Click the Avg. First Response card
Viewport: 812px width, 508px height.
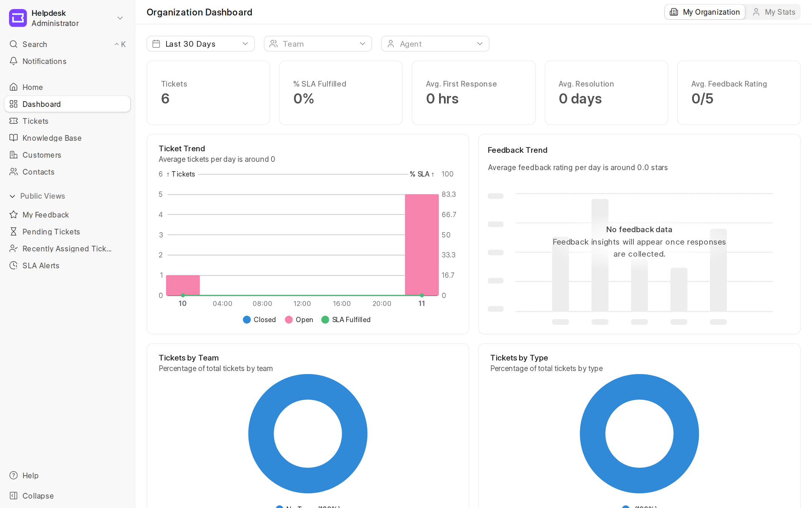point(474,93)
